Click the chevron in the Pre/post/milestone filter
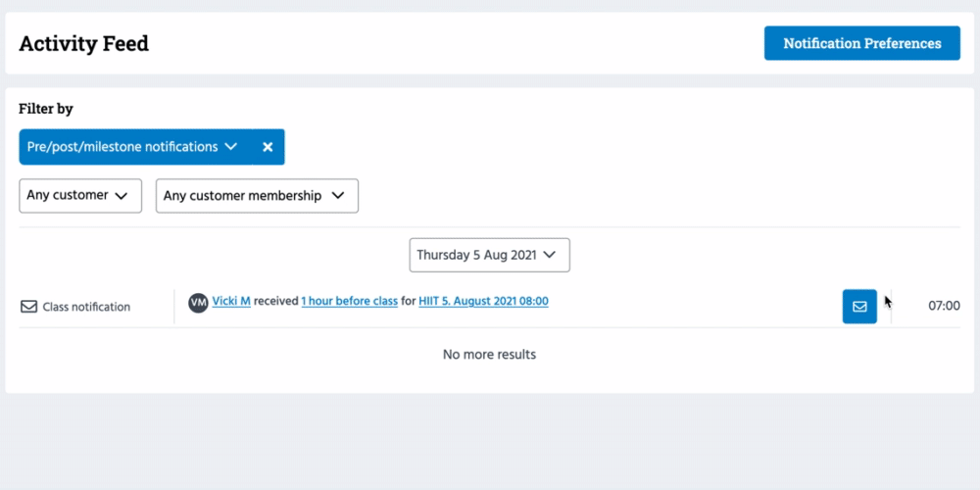Image resolution: width=980 pixels, height=490 pixels. coord(231,147)
